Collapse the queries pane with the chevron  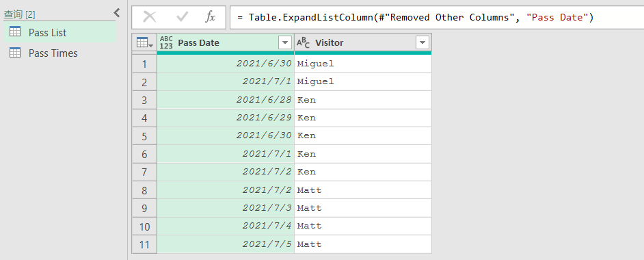(x=117, y=13)
